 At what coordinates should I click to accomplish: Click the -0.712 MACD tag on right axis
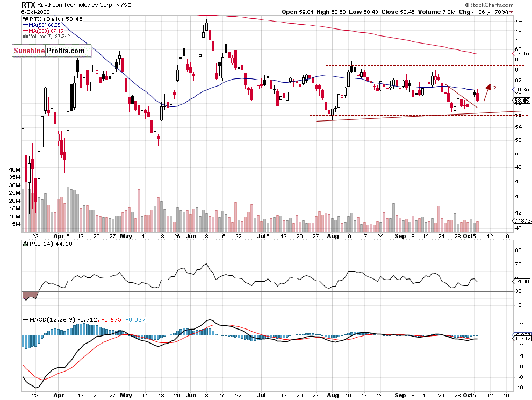pos(521,339)
